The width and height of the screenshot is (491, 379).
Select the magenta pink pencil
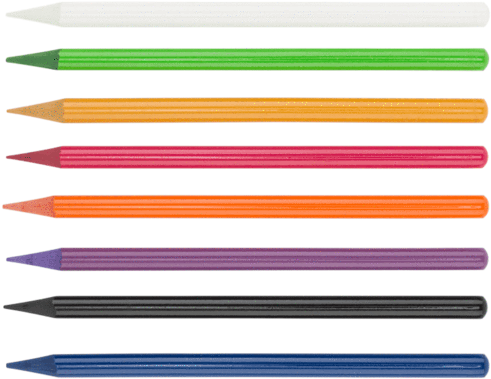click(x=247, y=157)
